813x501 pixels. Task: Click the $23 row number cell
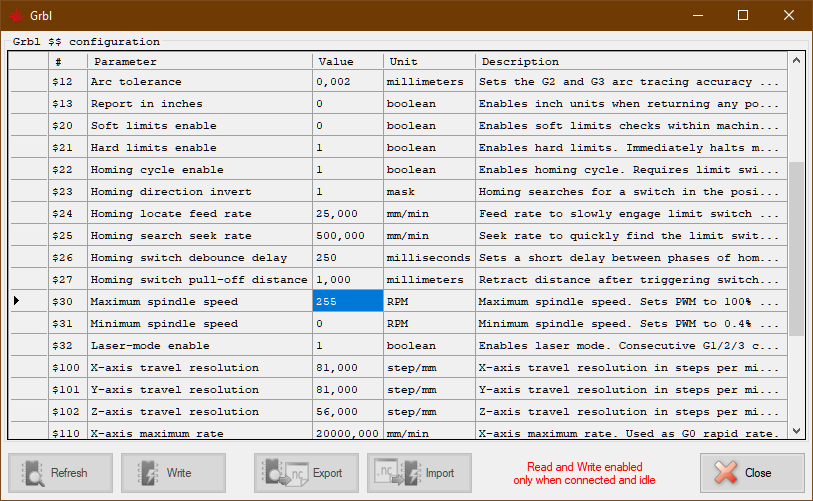[x=68, y=191]
